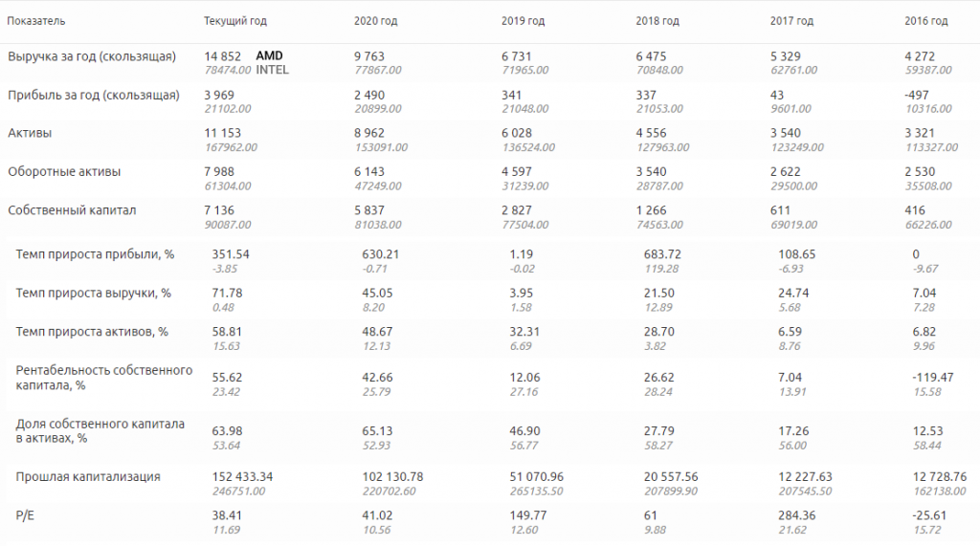The height and width of the screenshot is (546, 980).
Task: Click the '2016 год' column header
Action: [x=926, y=21]
